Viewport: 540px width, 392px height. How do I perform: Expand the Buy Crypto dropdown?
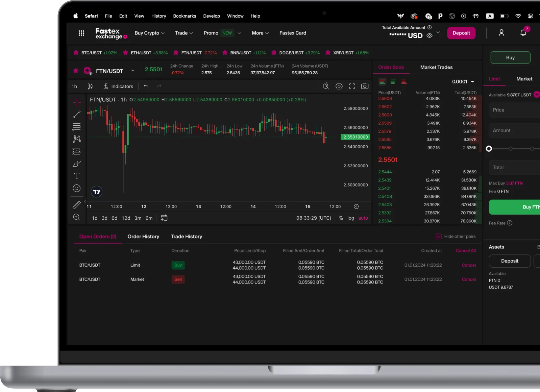coord(149,33)
